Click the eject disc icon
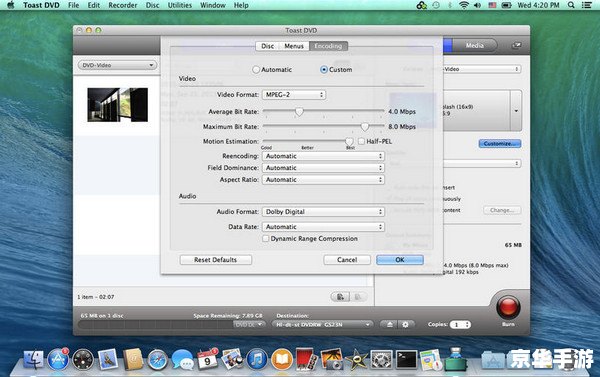This screenshot has width=600, height=377. [389, 325]
